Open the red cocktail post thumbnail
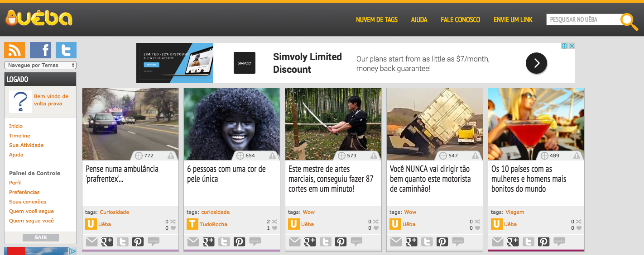 point(536,120)
